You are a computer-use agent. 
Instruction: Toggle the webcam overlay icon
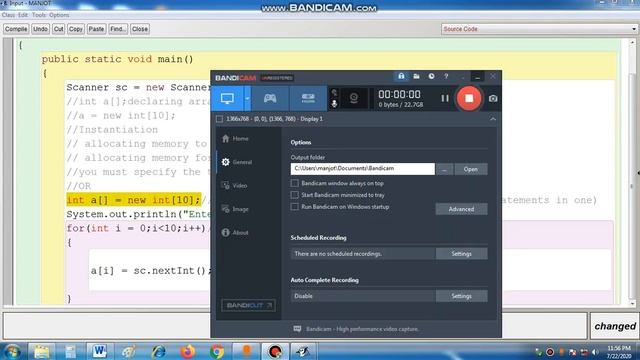353,98
